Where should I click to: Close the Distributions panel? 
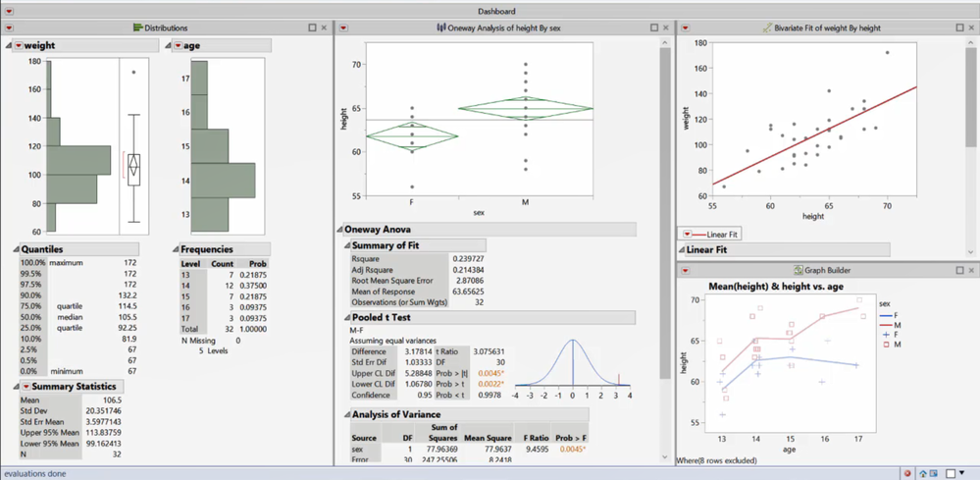pyautogui.click(x=324, y=27)
